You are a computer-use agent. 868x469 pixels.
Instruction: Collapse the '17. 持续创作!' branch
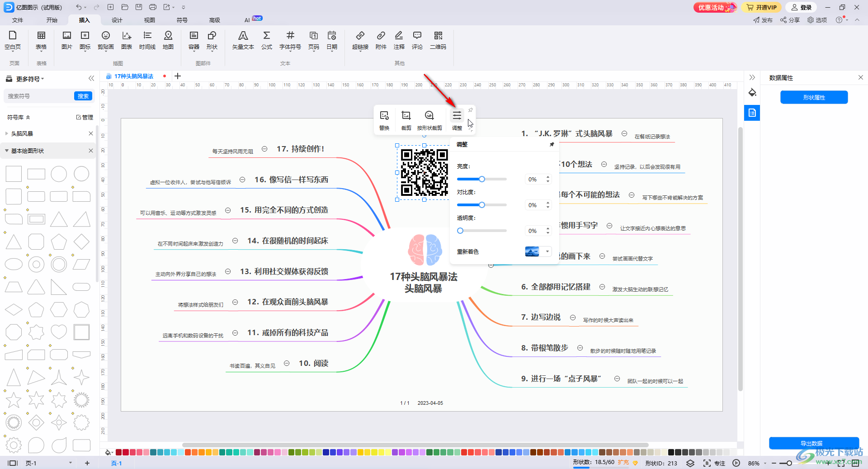[x=264, y=149]
